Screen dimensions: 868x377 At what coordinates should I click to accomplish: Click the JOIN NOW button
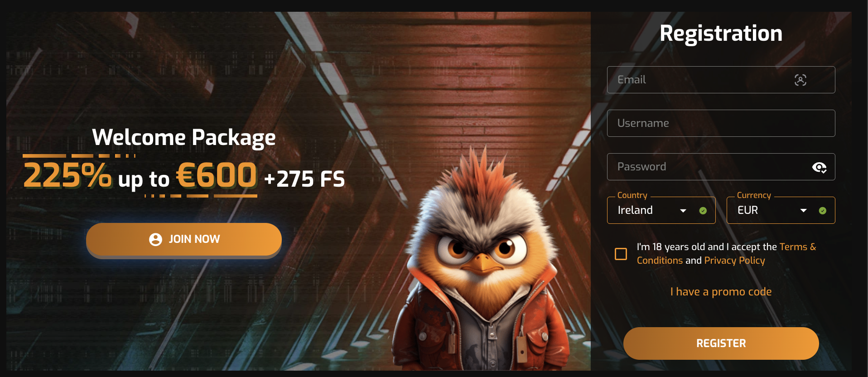coord(184,240)
